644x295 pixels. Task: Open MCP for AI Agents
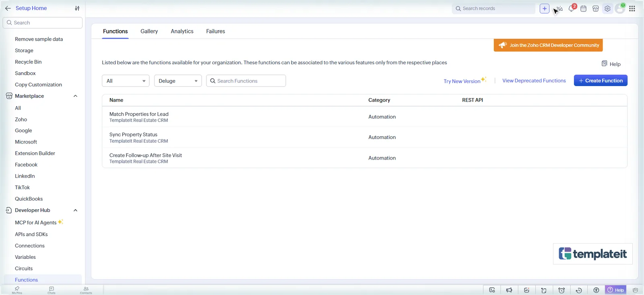(36, 223)
